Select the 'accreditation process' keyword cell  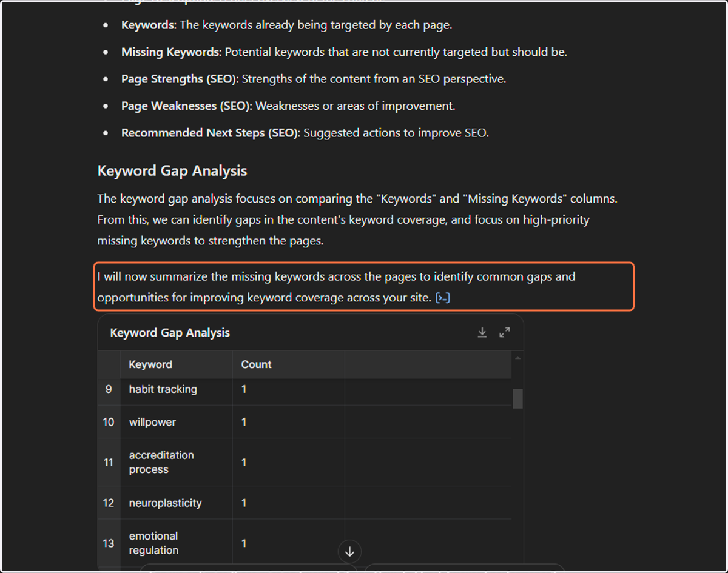(x=177, y=462)
